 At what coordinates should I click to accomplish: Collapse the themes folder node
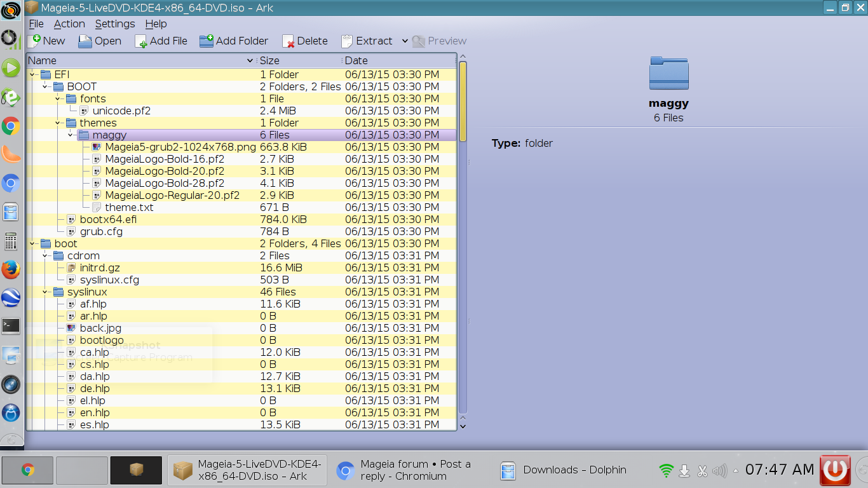pyautogui.click(x=58, y=123)
